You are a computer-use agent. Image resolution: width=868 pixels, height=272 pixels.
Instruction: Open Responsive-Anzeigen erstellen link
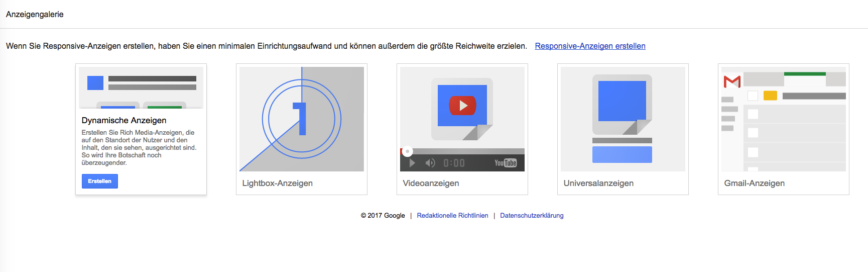pos(590,46)
